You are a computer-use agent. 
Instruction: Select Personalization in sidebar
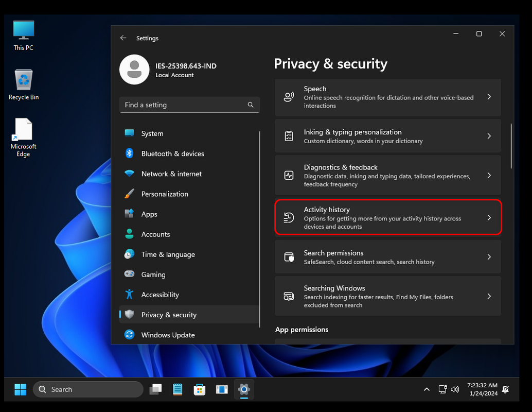click(x=189, y=194)
